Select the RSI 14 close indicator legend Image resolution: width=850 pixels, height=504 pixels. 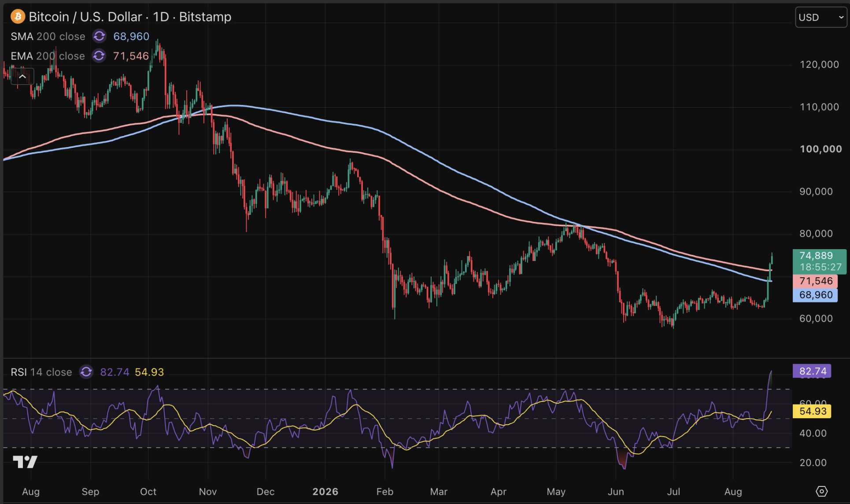coord(41,372)
